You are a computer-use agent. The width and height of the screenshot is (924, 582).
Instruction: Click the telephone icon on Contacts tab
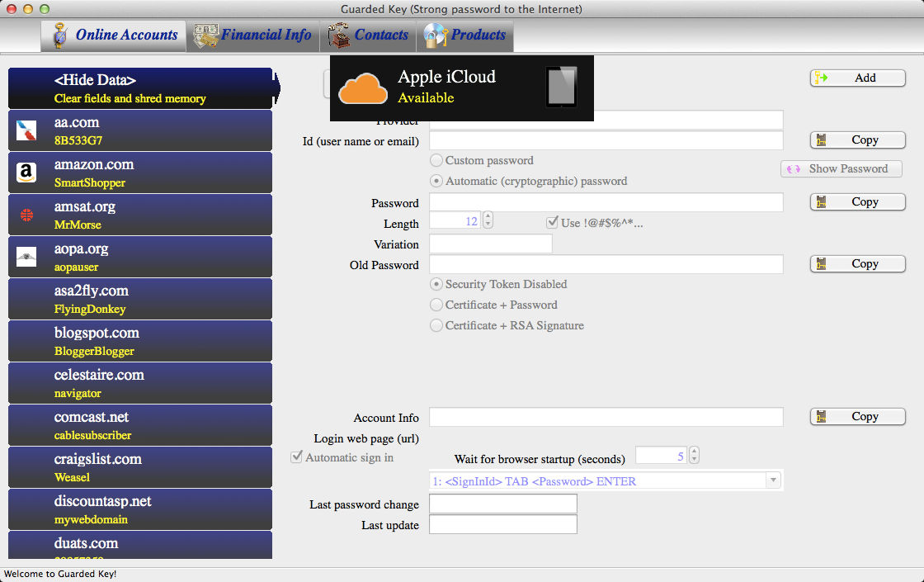(338, 35)
